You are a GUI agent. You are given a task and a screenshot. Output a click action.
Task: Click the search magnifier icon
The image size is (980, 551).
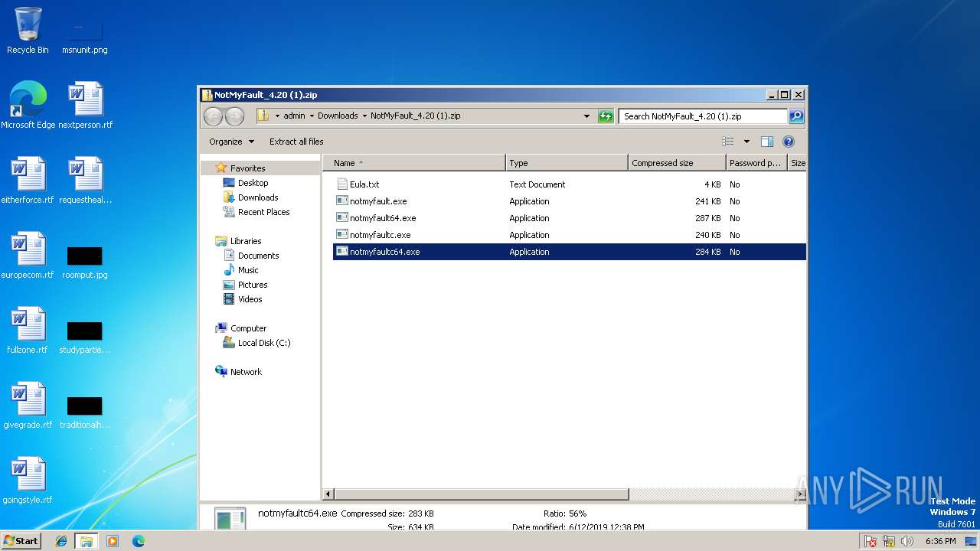click(796, 116)
